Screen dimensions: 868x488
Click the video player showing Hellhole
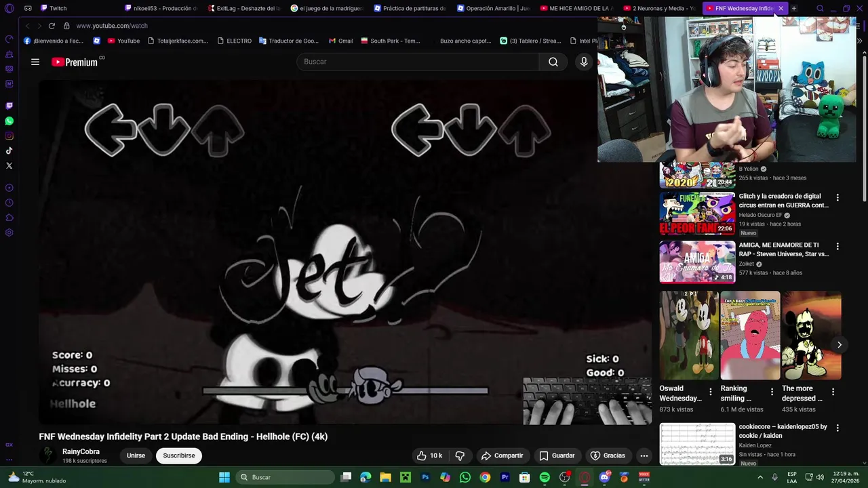tap(345, 252)
